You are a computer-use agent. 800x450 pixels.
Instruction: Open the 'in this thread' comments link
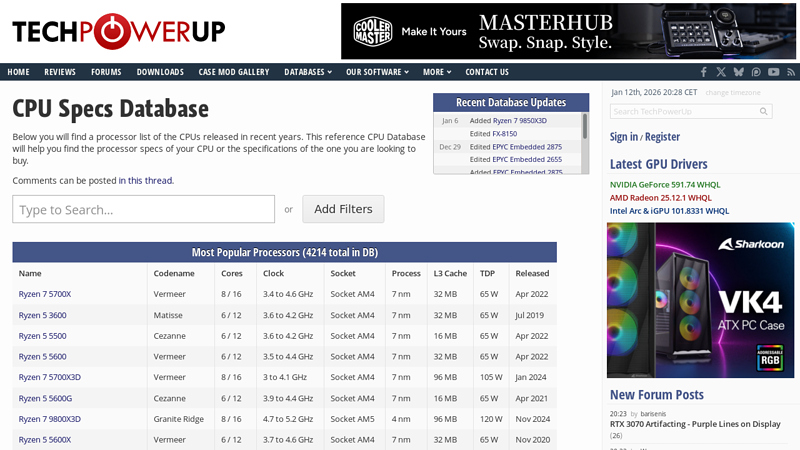point(145,181)
